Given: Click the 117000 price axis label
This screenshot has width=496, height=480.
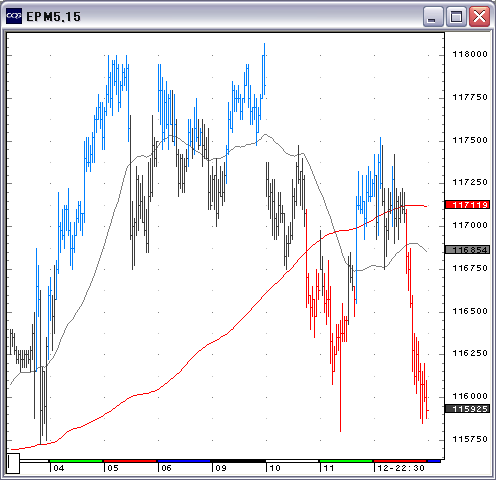Looking at the screenshot, I should (x=470, y=225).
